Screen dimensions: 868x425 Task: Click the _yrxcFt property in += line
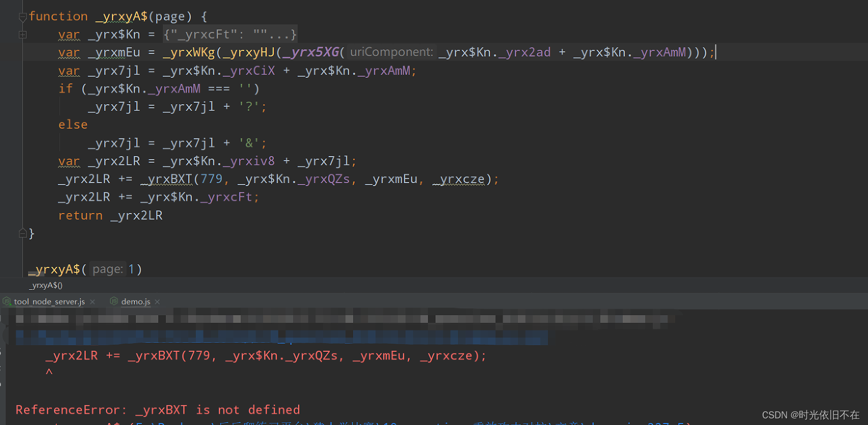(226, 197)
